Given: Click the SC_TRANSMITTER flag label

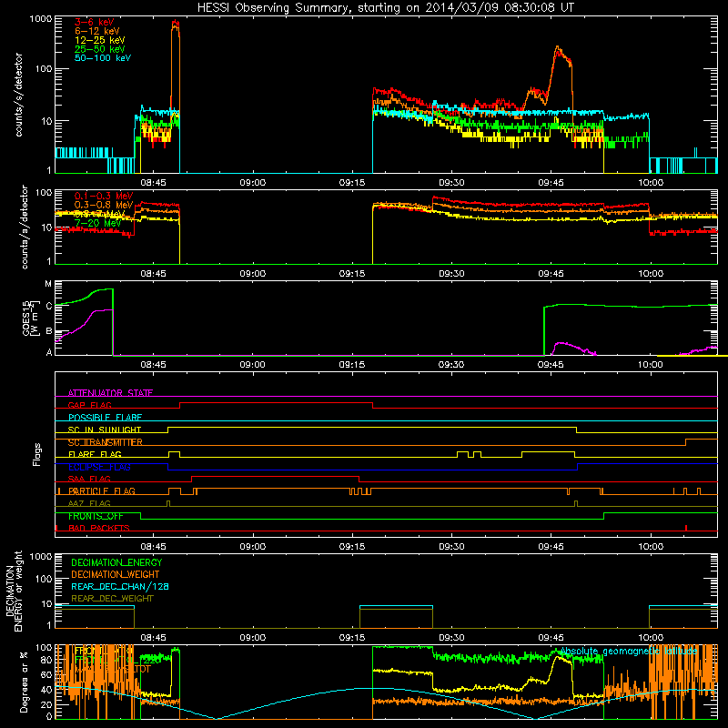Looking at the screenshot, I should click(x=106, y=442).
